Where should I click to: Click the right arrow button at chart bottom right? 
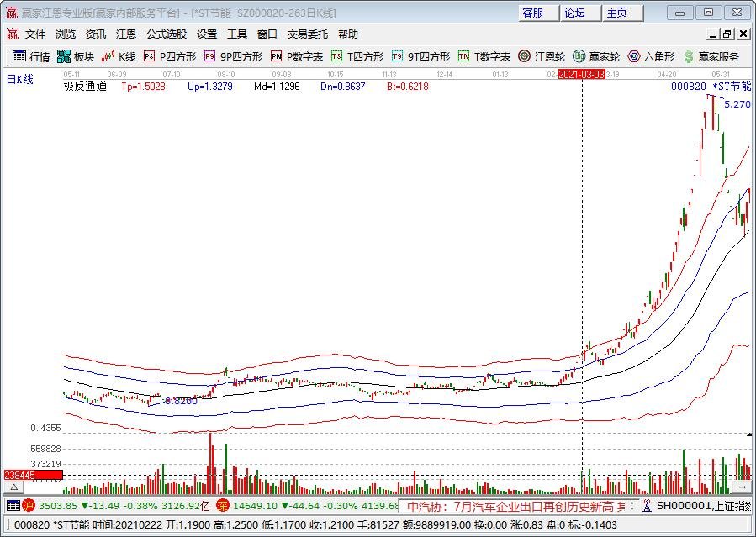point(742,487)
